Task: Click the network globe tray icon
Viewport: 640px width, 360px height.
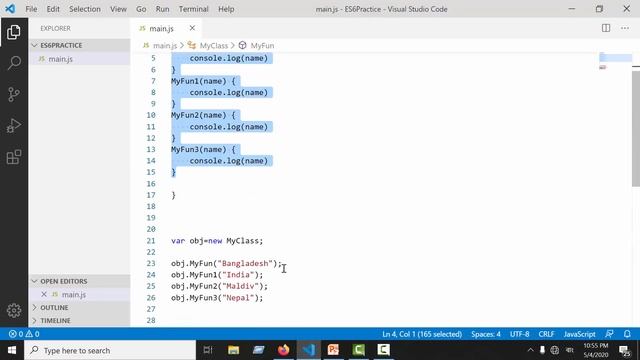Action: pyautogui.click(x=554, y=350)
